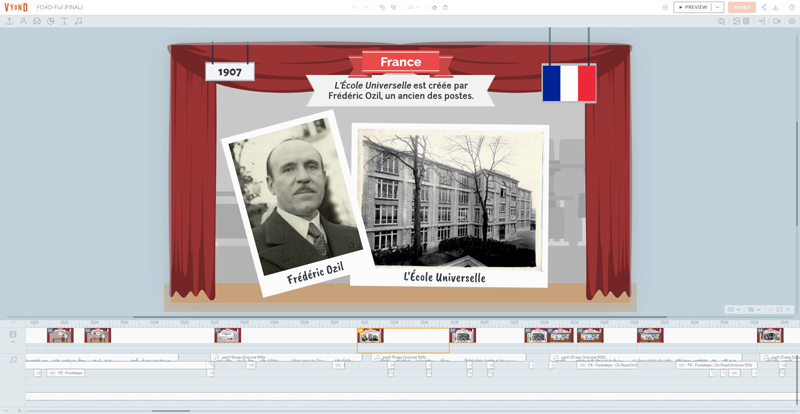This screenshot has height=414, width=800.
Task: Click the stage horizontal scrollbar
Action: (x=400, y=317)
